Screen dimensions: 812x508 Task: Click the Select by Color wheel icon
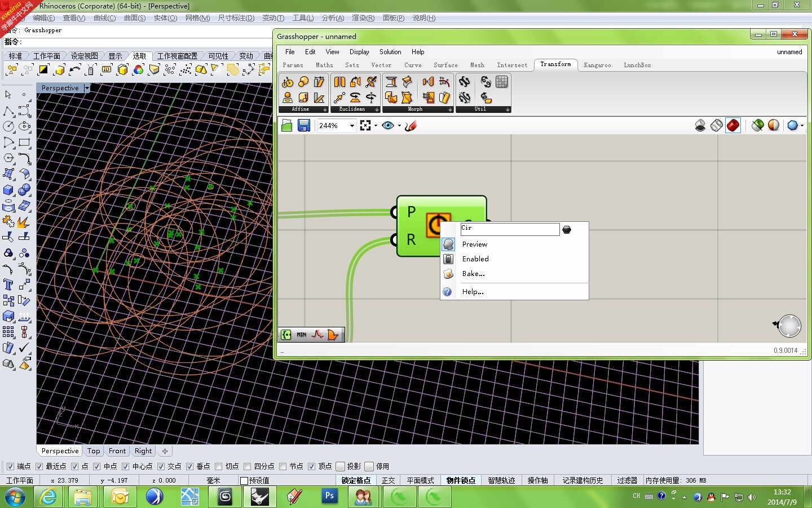(x=138, y=70)
